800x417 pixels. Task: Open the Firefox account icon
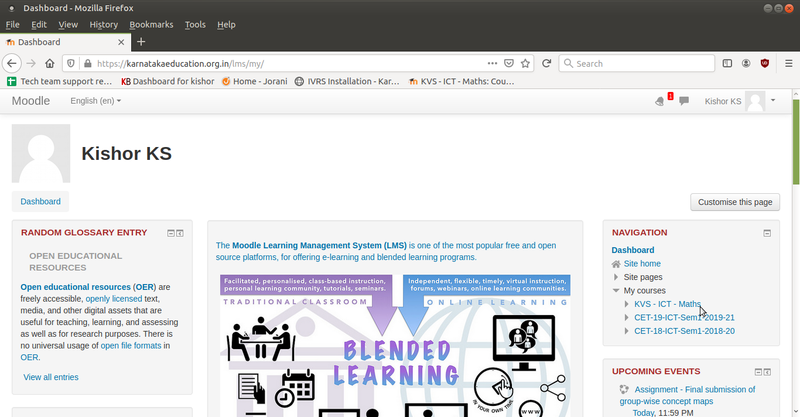tap(746, 63)
